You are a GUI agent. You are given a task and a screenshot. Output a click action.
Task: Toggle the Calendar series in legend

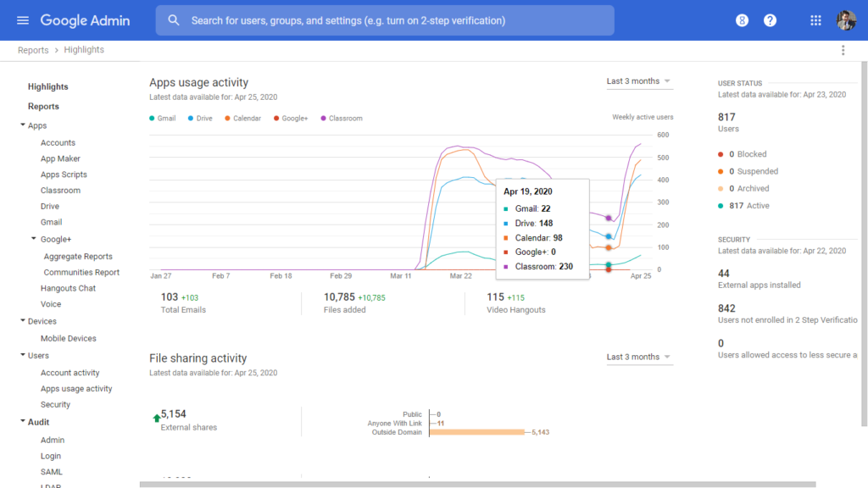242,119
